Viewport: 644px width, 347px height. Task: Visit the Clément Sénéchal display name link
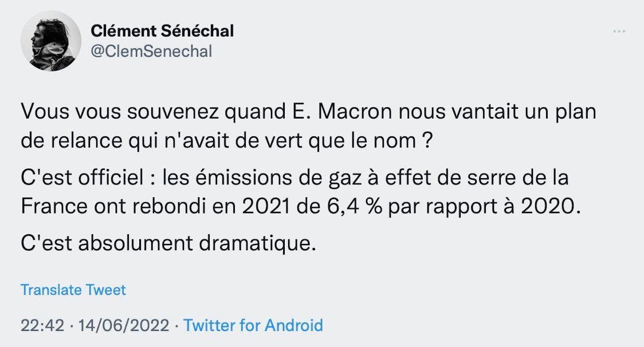tap(162, 31)
